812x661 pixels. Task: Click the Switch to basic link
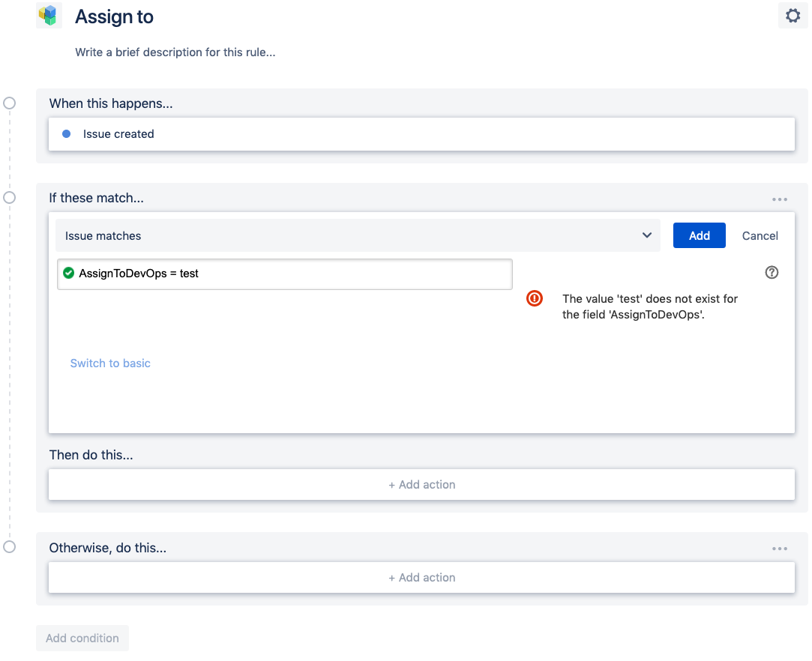click(x=110, y=363)
